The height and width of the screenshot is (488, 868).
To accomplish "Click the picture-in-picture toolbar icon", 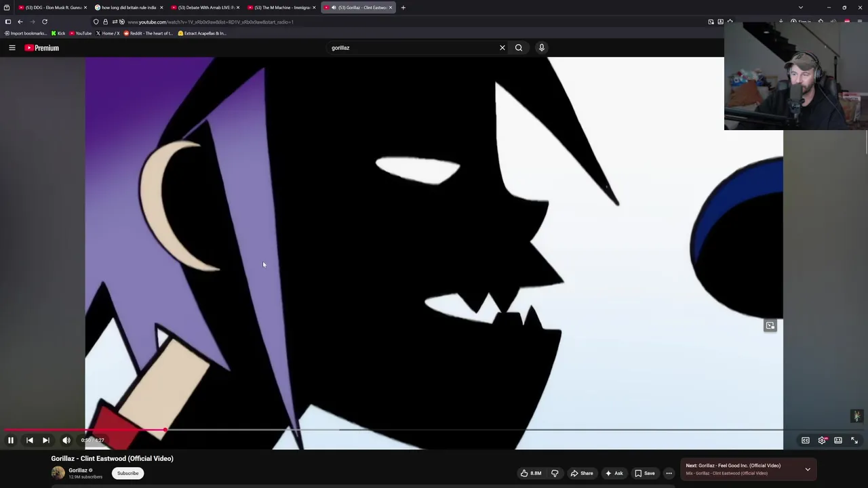I will [x=711, y=22].
